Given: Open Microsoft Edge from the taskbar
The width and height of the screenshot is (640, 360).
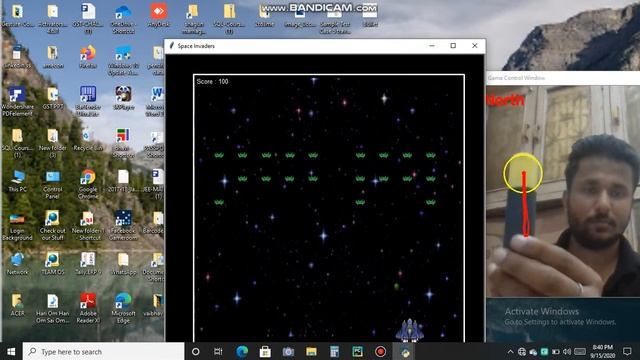Looking at the screenshot, I should click(242, 351).
